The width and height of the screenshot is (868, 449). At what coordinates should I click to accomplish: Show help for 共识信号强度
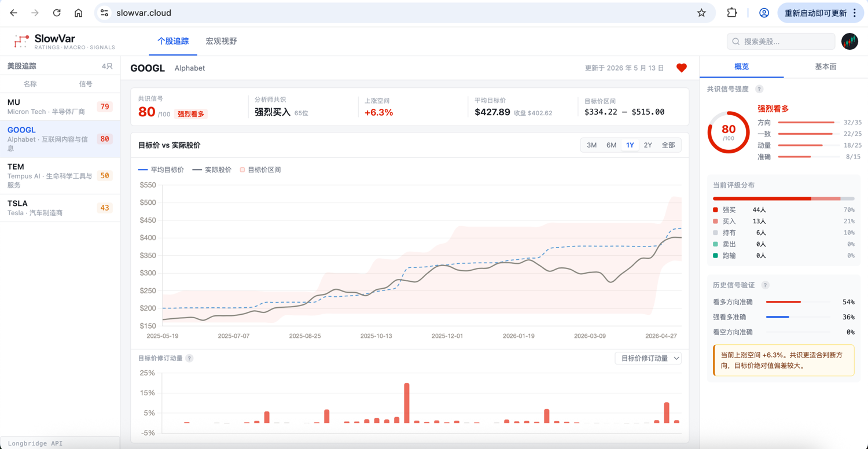[759, 89]
